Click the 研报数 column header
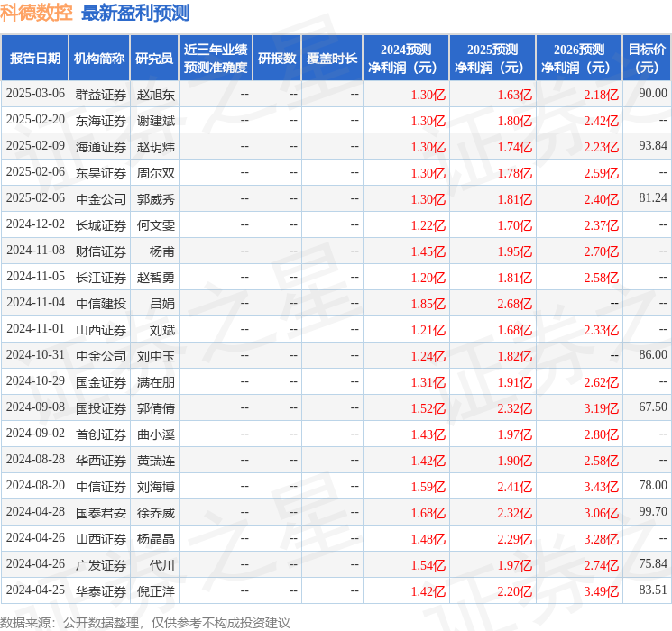Screen dimensions: 672x631 [x=276, y=59]
